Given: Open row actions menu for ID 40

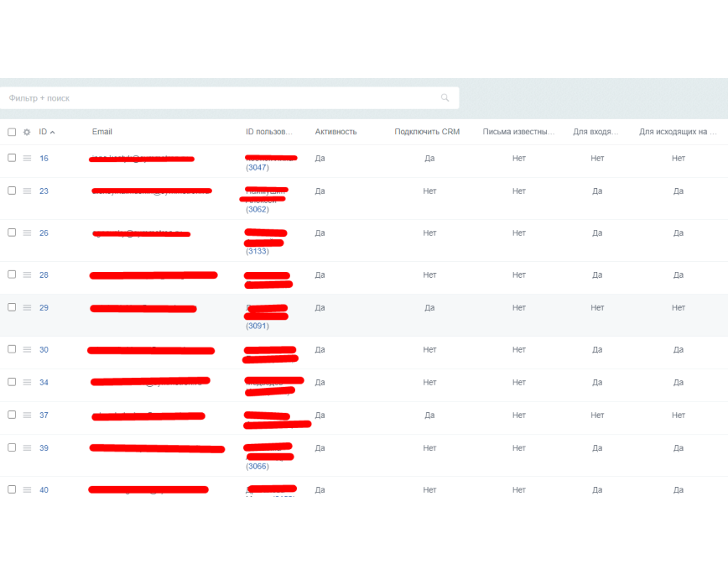Looking at the screenshot, I should pyautogui.click(x=28, y=490).
